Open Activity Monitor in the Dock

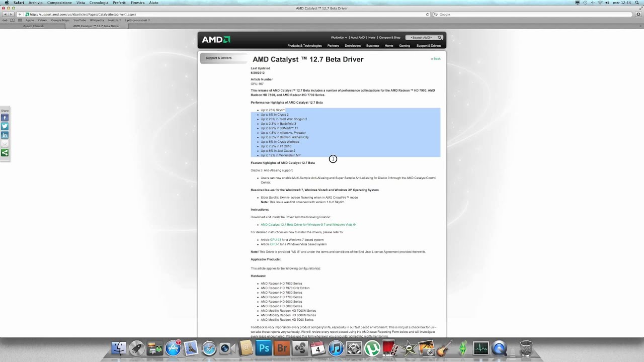(481, 348)
